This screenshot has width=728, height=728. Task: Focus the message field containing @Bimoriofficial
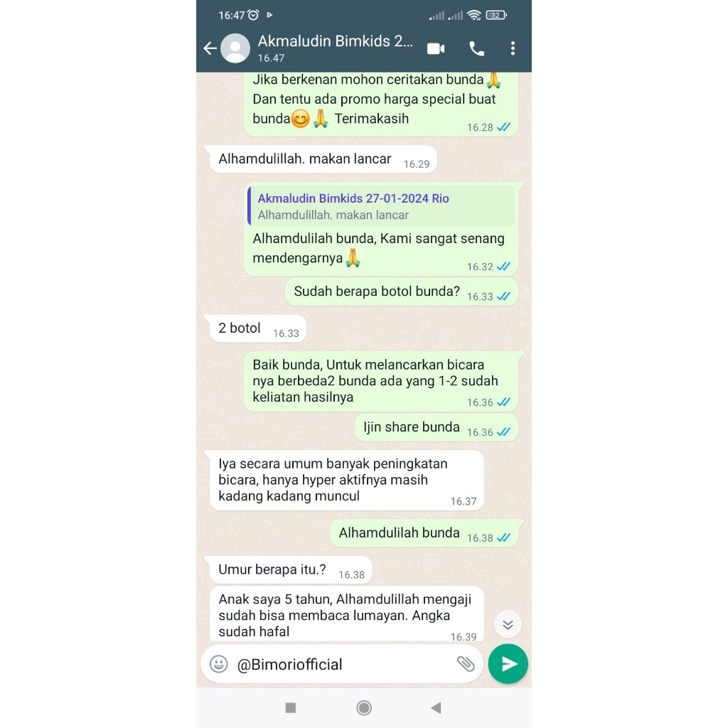pyautogui.click(x=343, y=664)
